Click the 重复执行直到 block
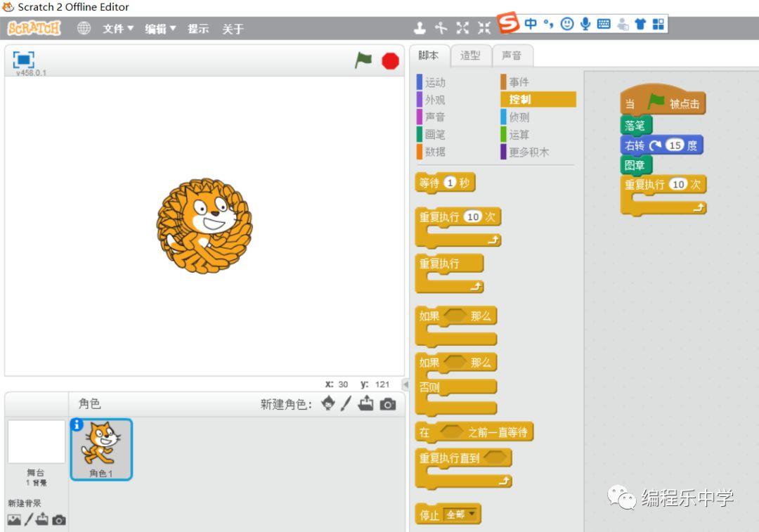Image resolution: width=759 pixels, height=532 pixels. 448,458
